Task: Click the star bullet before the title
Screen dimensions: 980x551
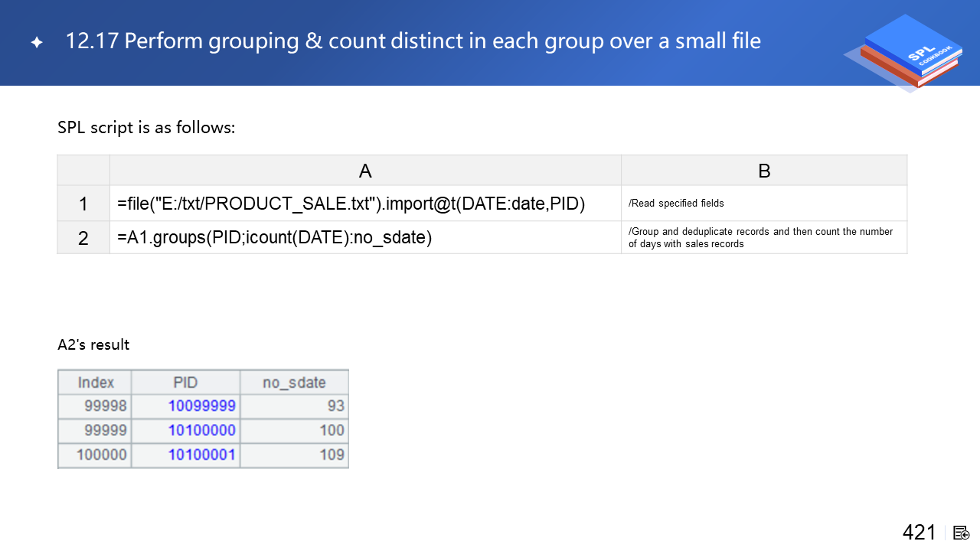Action: point(37,43)
